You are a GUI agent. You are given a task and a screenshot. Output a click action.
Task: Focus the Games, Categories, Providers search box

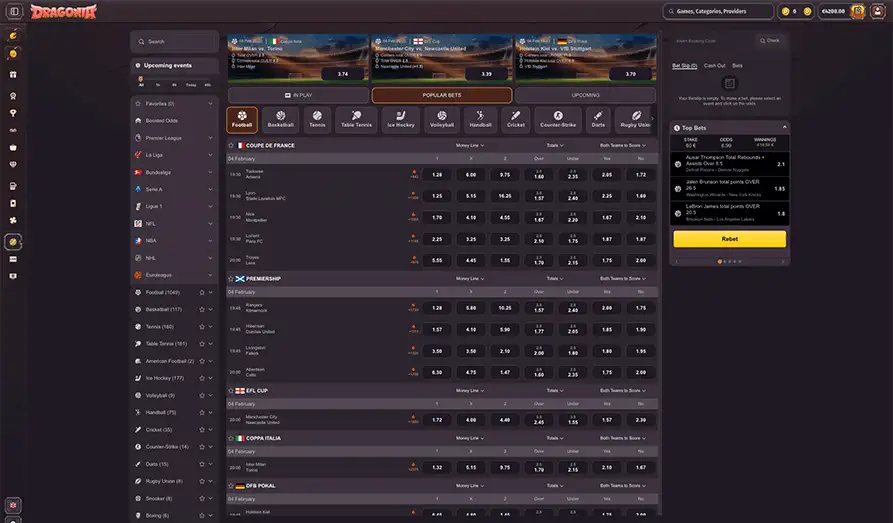pos(718,11)
